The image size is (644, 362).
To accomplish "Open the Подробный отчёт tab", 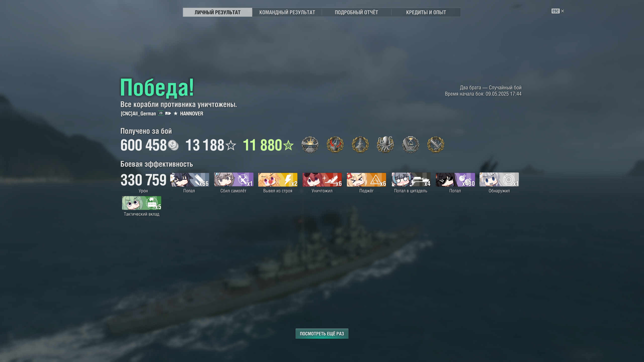I will pos(356,12).
